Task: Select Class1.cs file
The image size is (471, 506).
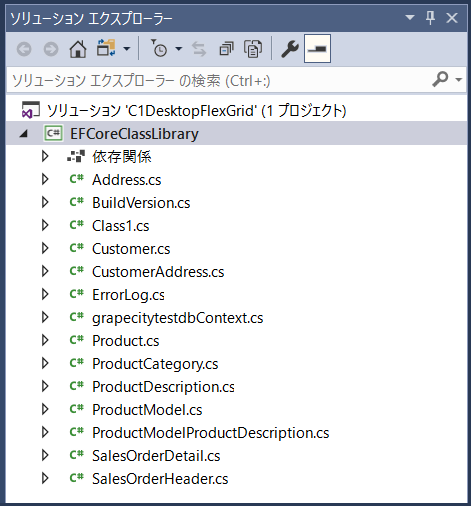Action: [121, 226]
